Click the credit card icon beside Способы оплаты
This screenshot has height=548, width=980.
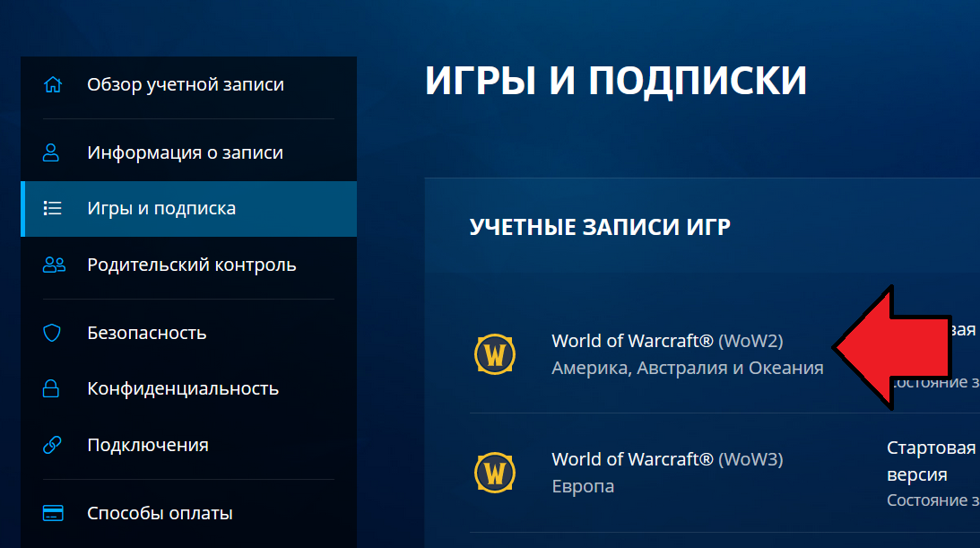click(53, 513)
